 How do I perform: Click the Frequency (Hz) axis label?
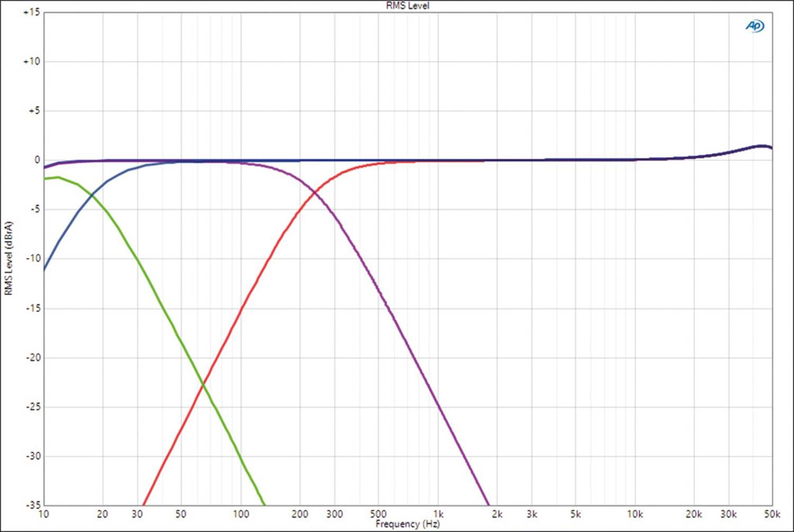pos(408,524)
